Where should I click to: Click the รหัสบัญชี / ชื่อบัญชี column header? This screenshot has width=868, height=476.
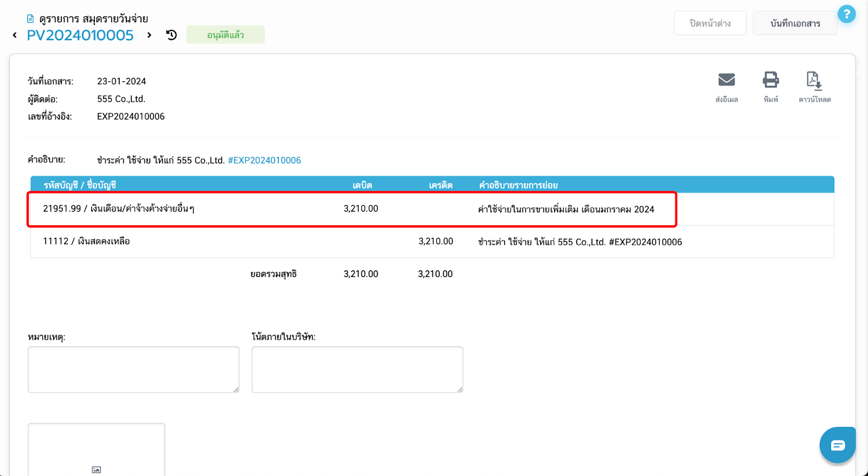click(80, 185)
